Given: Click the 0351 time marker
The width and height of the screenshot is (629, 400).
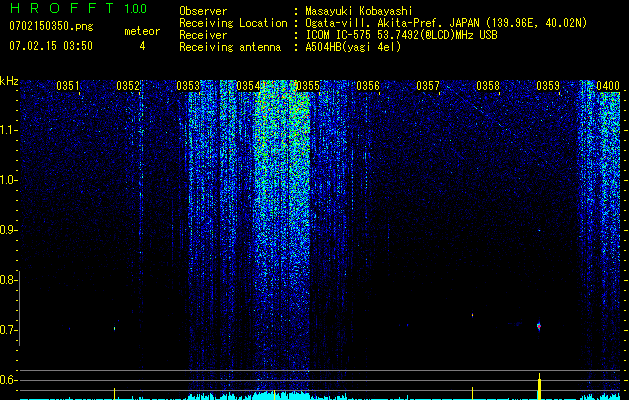Looking at the screenshot, I should [x=68, y=86].
